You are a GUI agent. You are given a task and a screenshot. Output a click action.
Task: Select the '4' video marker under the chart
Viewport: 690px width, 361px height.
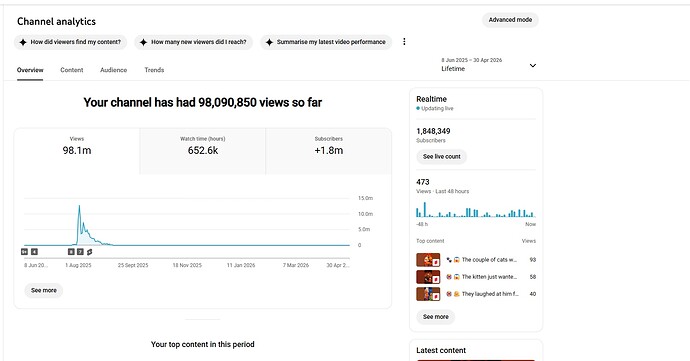pos(34,252)
